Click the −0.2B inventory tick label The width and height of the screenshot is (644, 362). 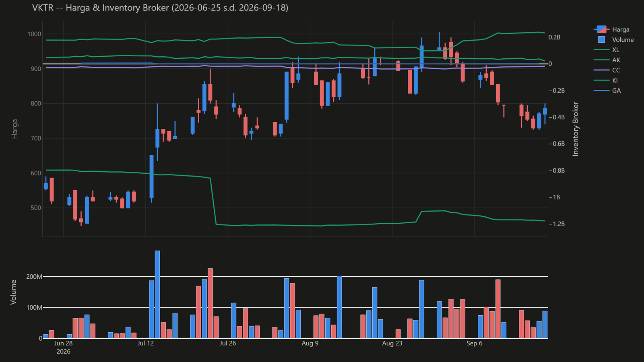557,90
